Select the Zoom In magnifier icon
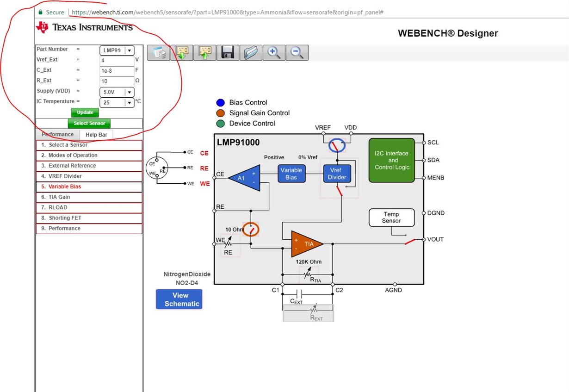Image resolution: width=569 pixels, height=392 pixels. (274, 52)
